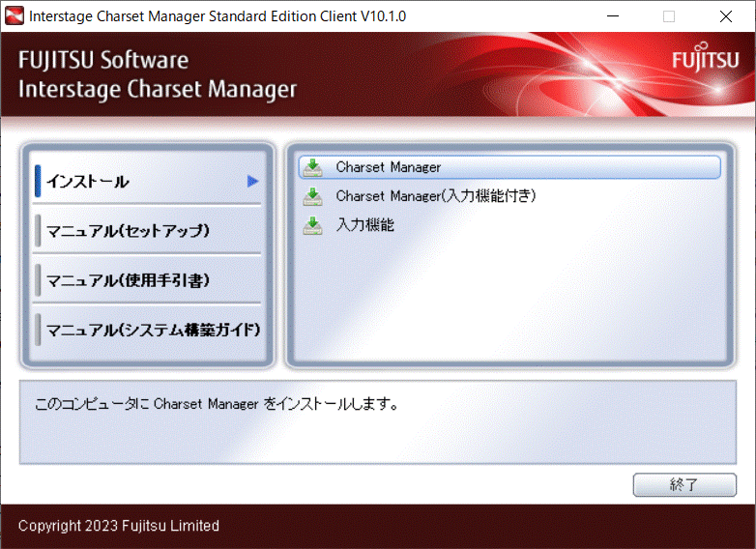This screenshot has height=549, width=756.
Task: Select the 入力機能 install entry
Action: coord(509,225)
